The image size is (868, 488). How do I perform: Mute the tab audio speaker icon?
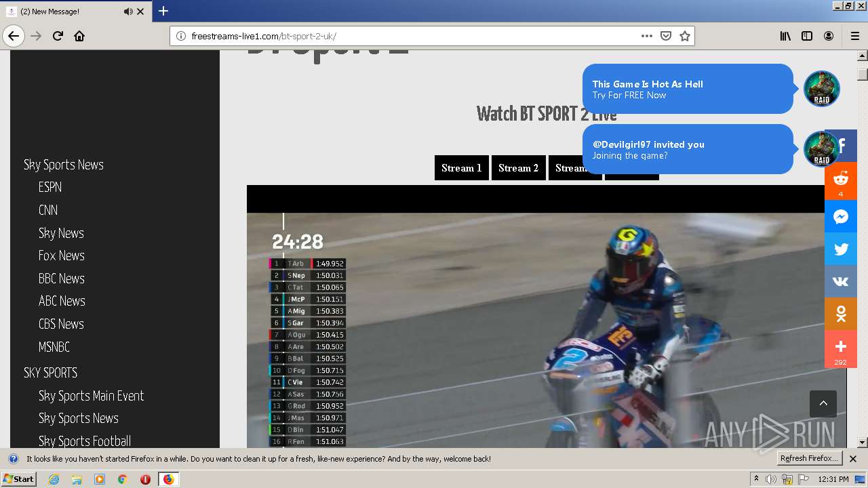click(128, 12)
